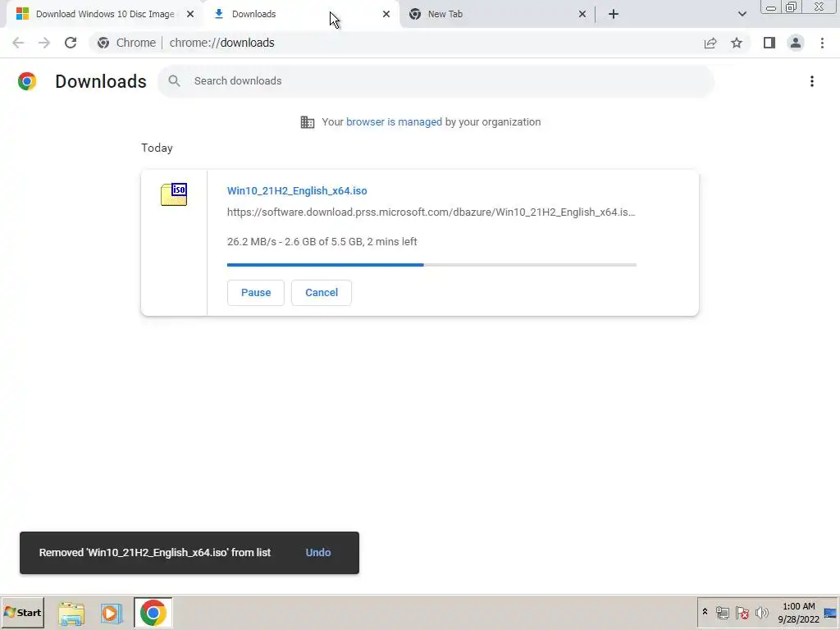Show hidden system tray icons
This screenshot has height=630, width=840.
point(705,612)
